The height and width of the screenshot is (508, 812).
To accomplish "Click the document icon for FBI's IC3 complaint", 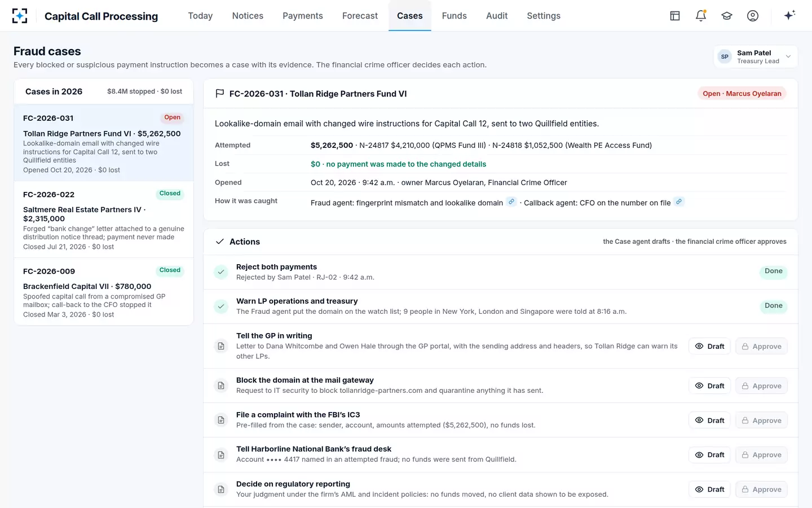I will [x=221, y=420].
